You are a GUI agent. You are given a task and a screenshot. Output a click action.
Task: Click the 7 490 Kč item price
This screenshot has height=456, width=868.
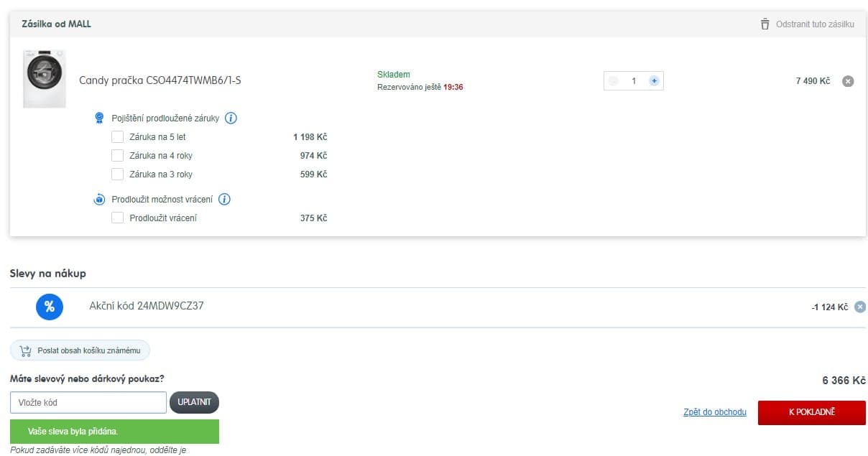click(x=813, y=81)
